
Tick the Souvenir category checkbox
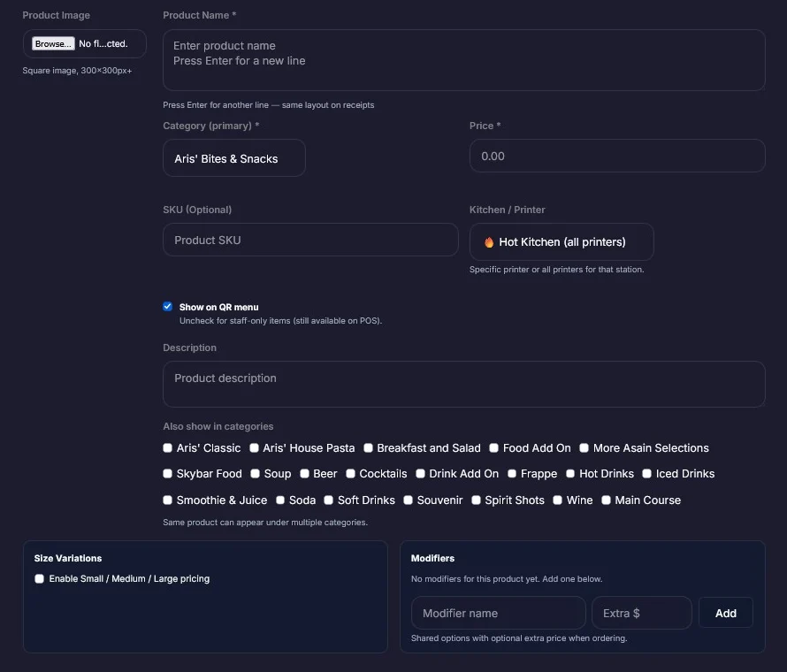[408, 500]
